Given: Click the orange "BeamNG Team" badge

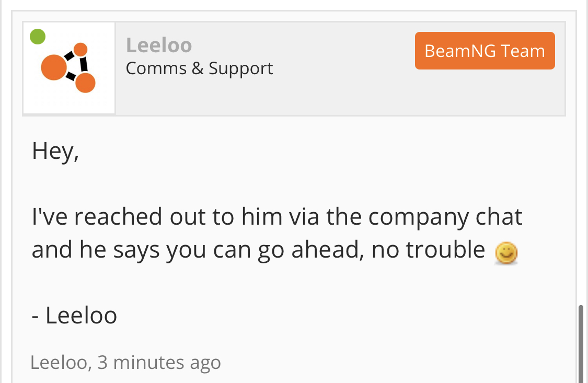Looking at the screenshot, I should (x=485, y=51).
